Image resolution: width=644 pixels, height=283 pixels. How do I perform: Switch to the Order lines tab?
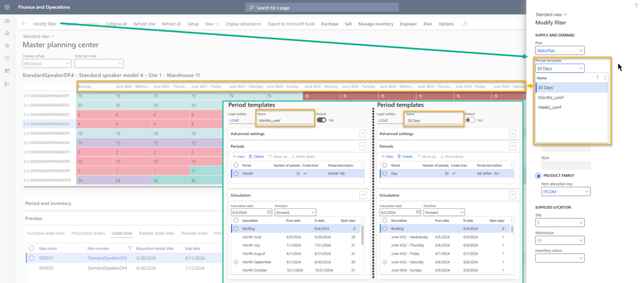click(122, 234)
